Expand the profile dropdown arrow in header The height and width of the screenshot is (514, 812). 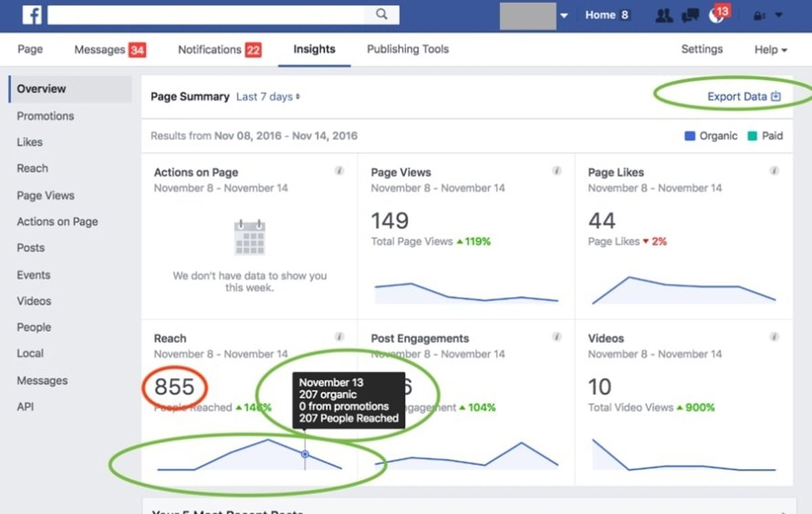564,16
